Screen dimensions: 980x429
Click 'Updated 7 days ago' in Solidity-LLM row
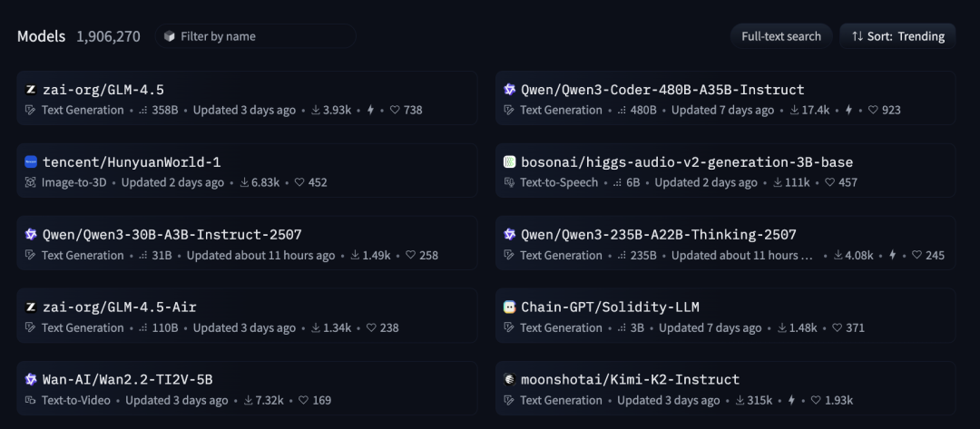[x=710, y=327]
